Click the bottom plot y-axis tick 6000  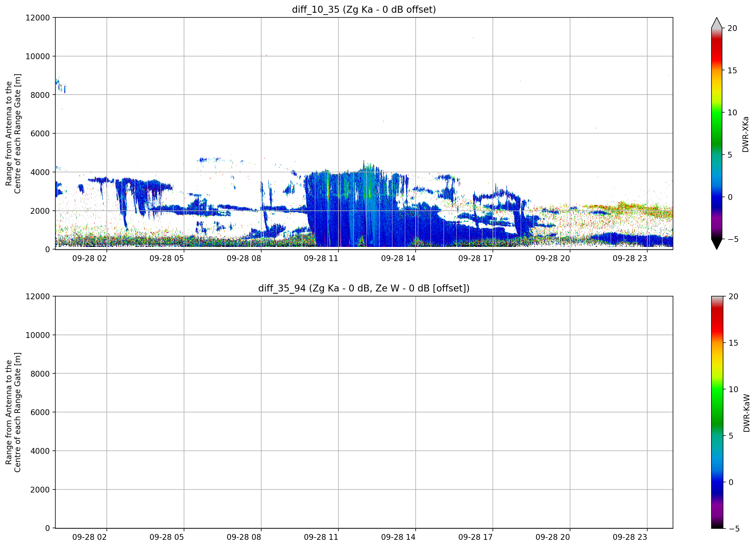[x=40, y=412]
